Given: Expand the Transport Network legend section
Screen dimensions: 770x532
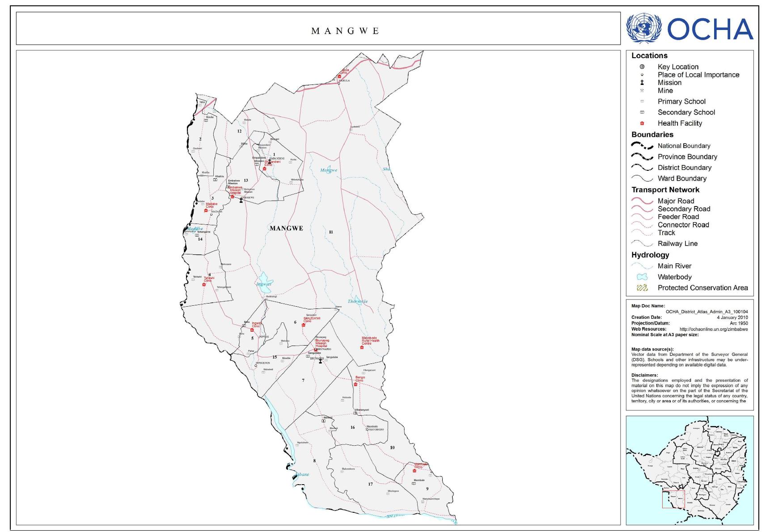Looking at the screenshot, I should 665,190.
